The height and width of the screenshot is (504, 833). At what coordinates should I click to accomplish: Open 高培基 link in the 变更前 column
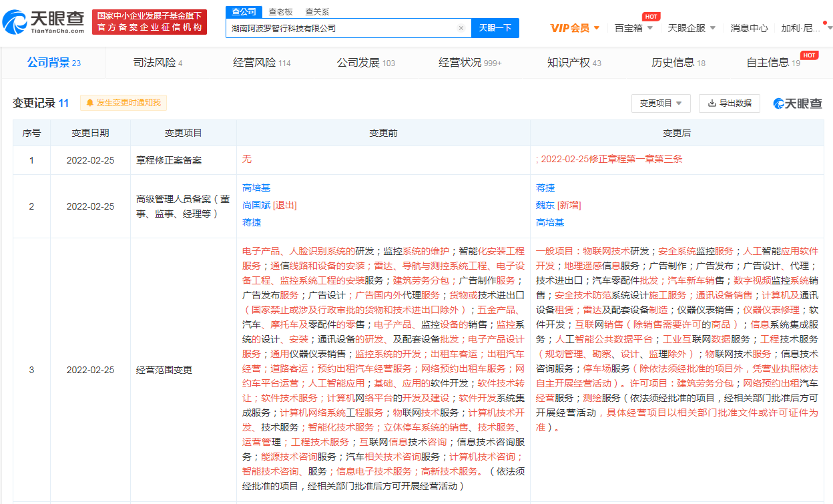point(256,188)
